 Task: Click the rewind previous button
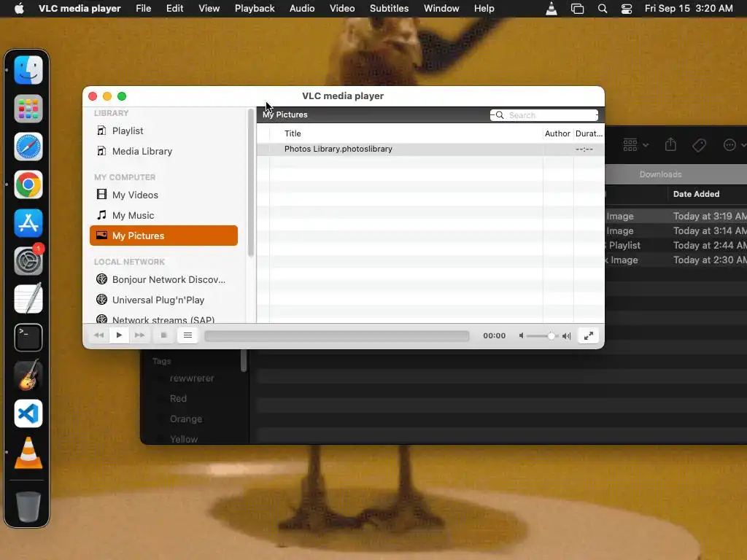click(x=98, y=335)
